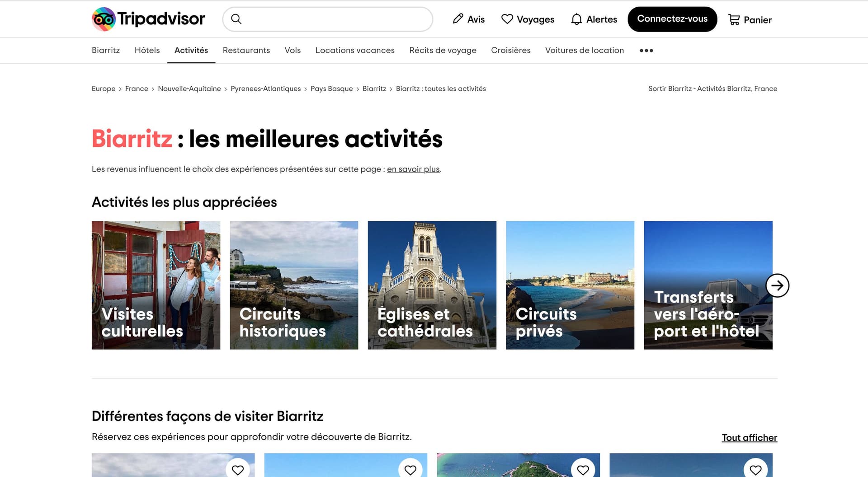Go to France via the breadcrumb
The image size is (868, 477).
tap(137, 89)
